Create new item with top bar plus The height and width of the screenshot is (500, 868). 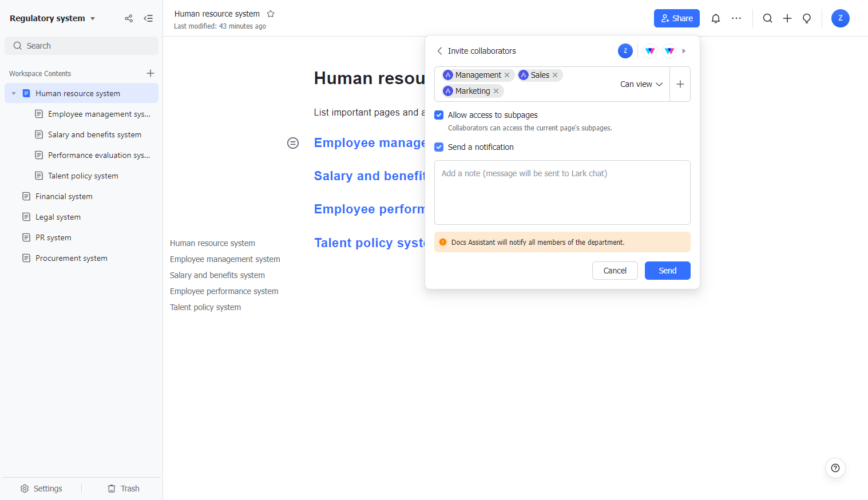[x=787, y=18]
